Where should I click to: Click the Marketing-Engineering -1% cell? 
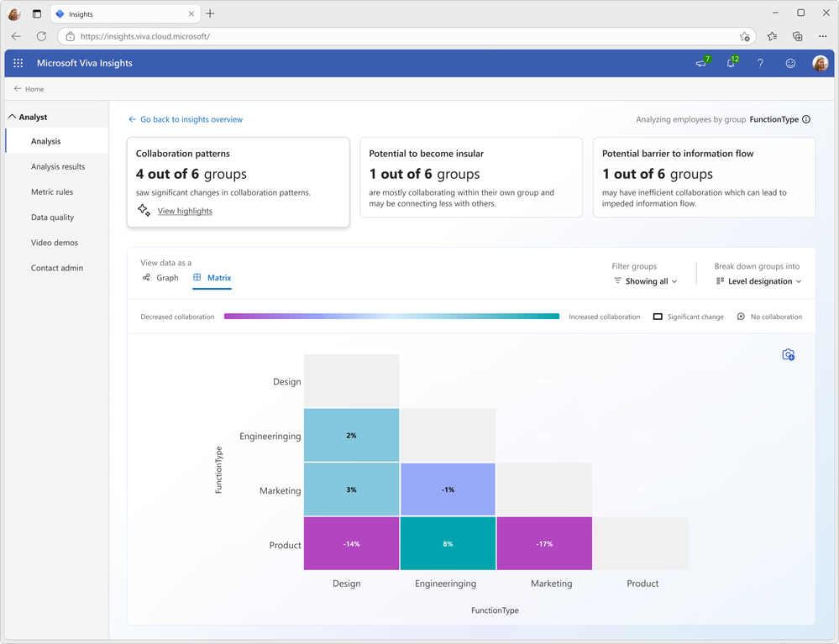coord(448,490)
